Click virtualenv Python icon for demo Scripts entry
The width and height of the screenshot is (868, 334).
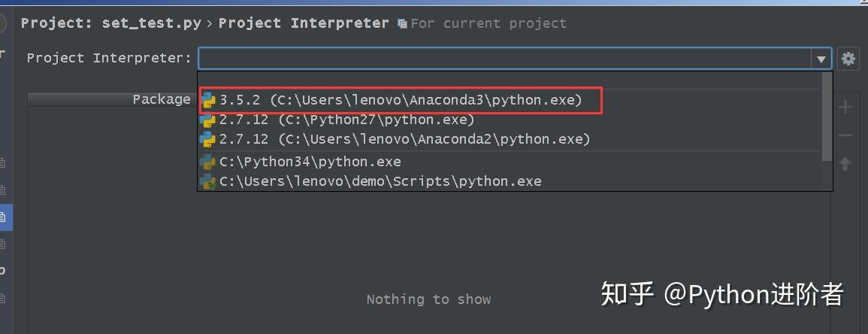pyautogui.click(x=208, y=181)
